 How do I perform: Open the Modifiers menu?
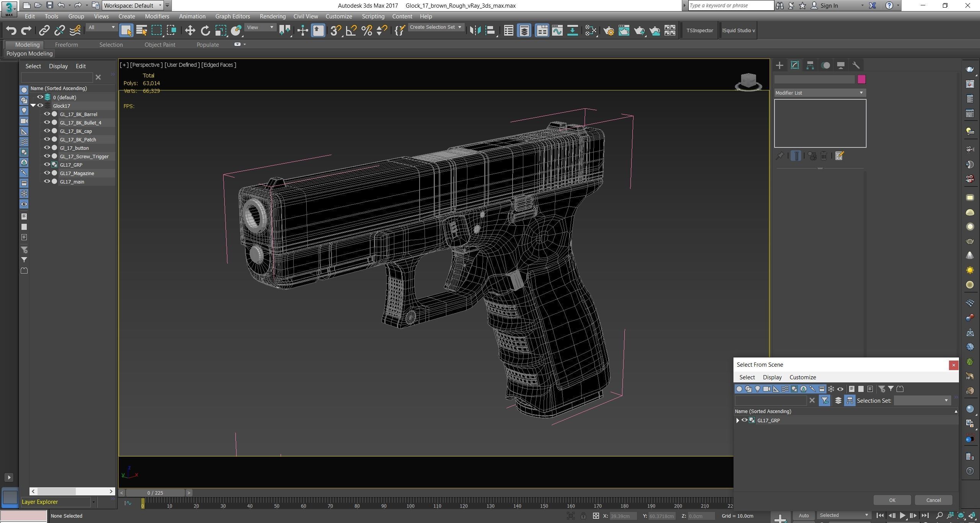(157, 16)
